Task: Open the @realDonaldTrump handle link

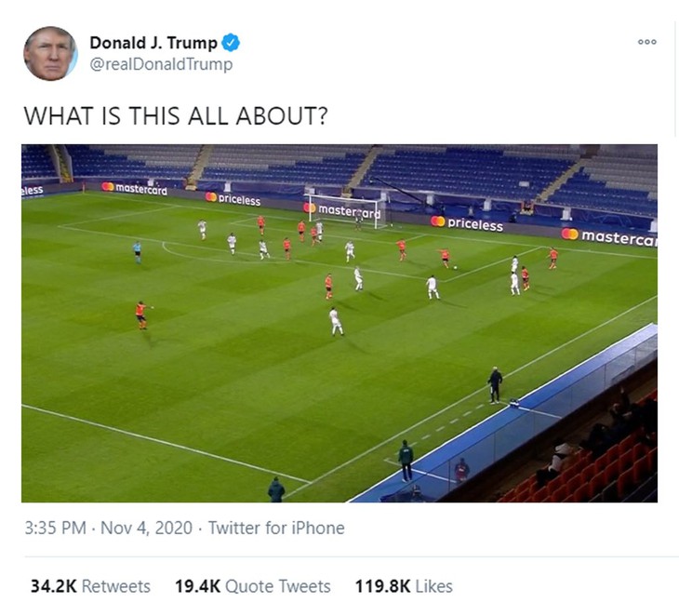Action: click(161, 64)
